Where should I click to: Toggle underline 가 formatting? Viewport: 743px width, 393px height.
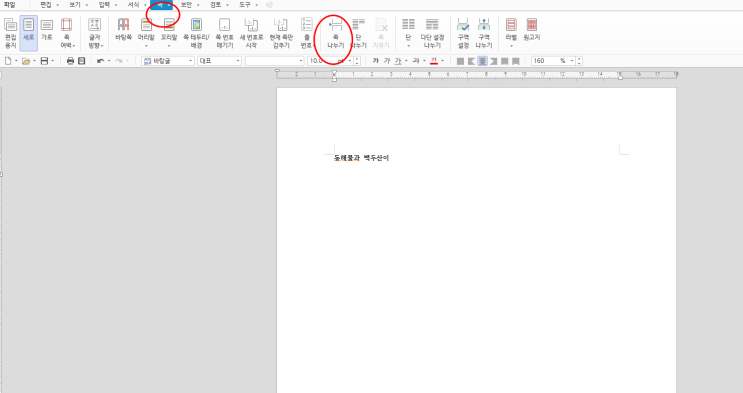(398, 61)
